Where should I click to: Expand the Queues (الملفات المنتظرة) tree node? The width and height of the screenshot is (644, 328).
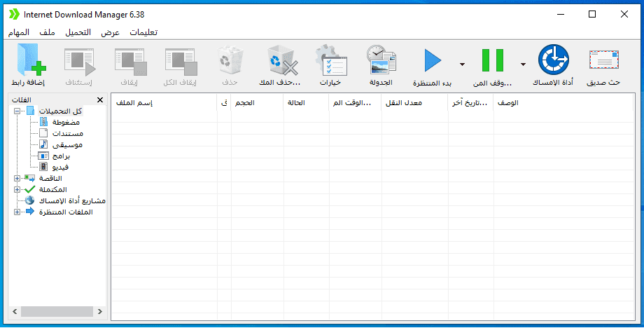pos(17,212)
